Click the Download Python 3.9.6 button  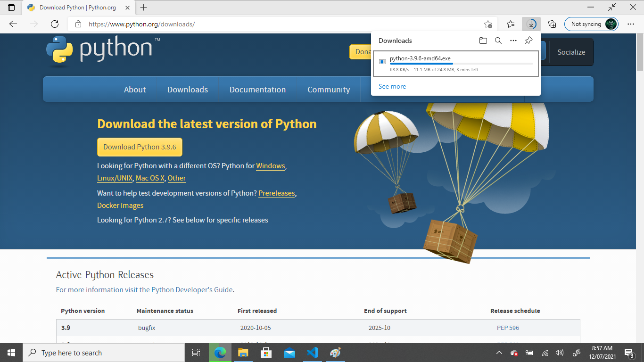pyautogui.click(x=140, y=147)
